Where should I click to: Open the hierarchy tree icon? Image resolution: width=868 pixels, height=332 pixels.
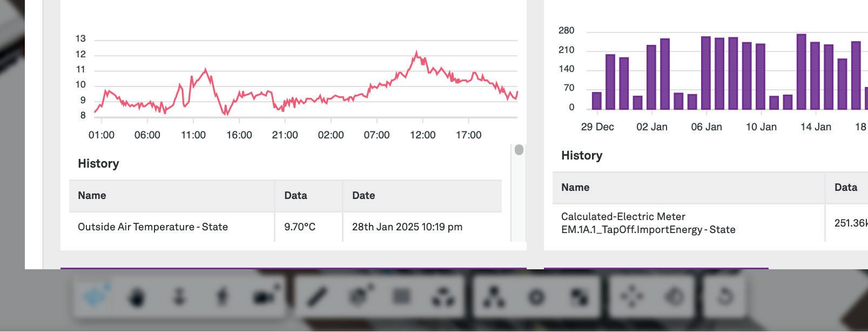click(x=494, y=297)
